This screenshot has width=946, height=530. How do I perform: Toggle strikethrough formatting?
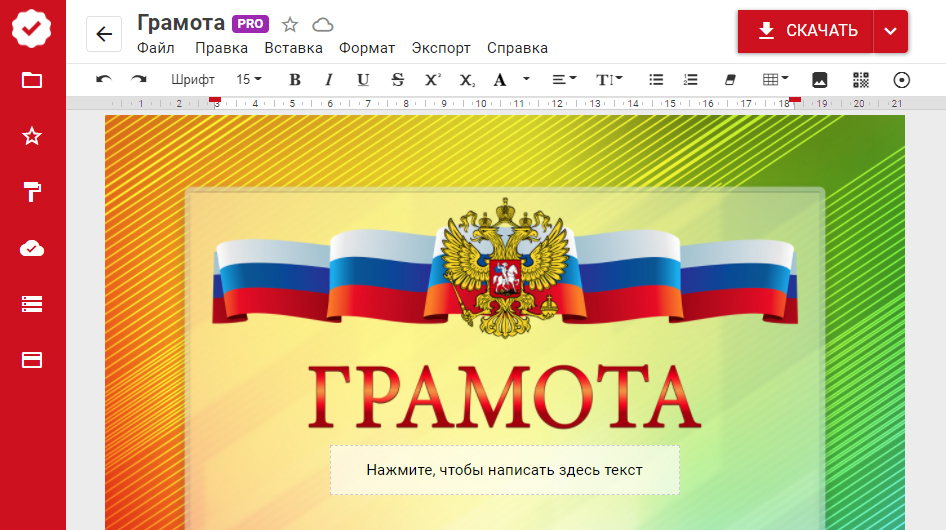click(398, 80)
